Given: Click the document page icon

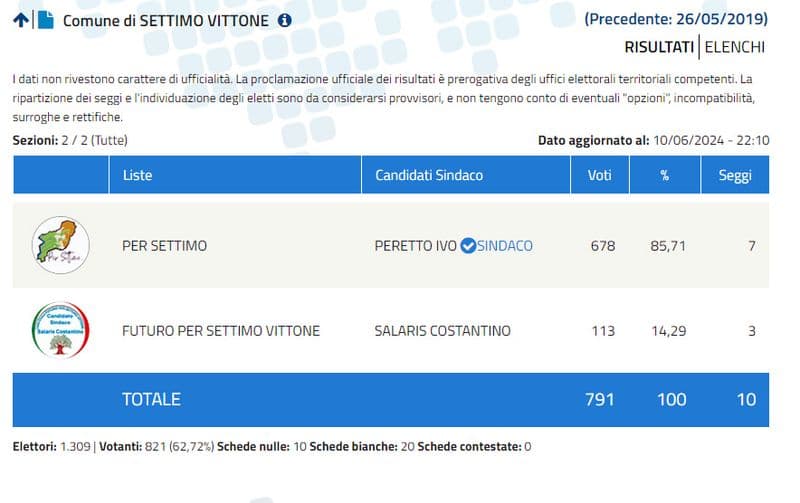Looking at the screenshot, I should pos(45,20).
